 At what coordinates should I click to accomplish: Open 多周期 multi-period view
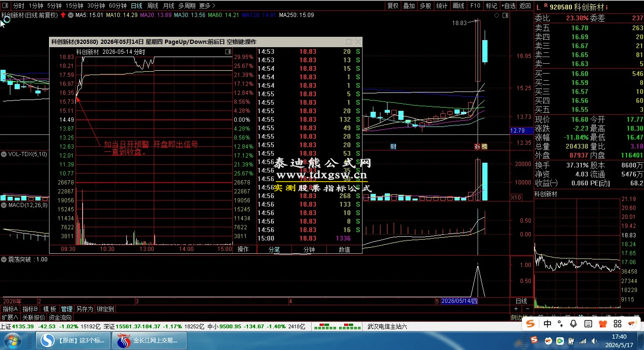(187, 6)
